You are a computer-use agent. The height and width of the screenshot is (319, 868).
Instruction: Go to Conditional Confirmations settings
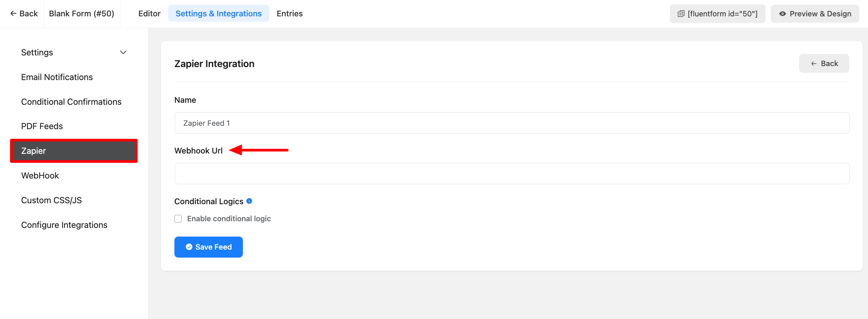click(71, 102)
